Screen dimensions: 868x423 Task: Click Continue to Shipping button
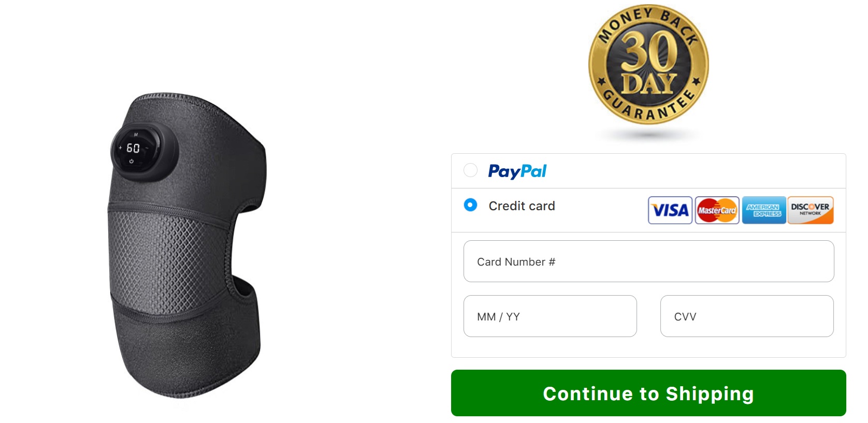(648, 393)
